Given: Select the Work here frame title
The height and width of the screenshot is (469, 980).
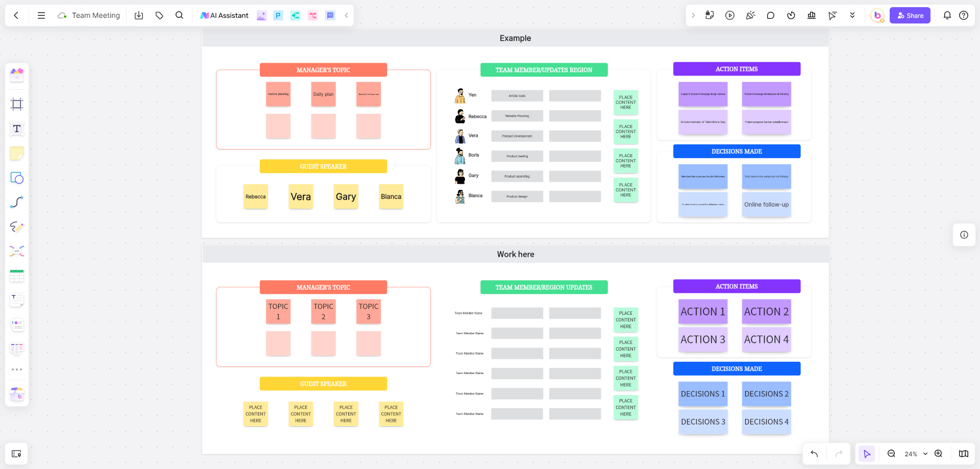Looking at the screenshot, I should tap(516, 254).
